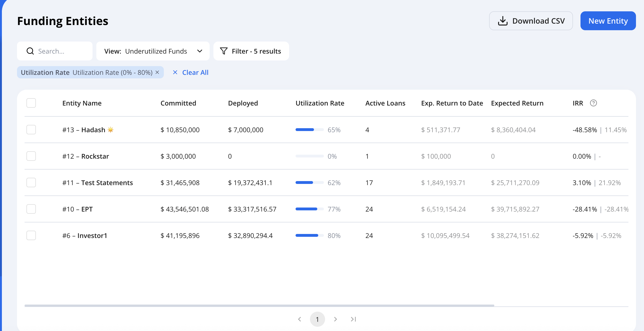Viewport: 644px width, 331px height.
Task: Click the X icon beside Clear All
Action: [175, 72]
